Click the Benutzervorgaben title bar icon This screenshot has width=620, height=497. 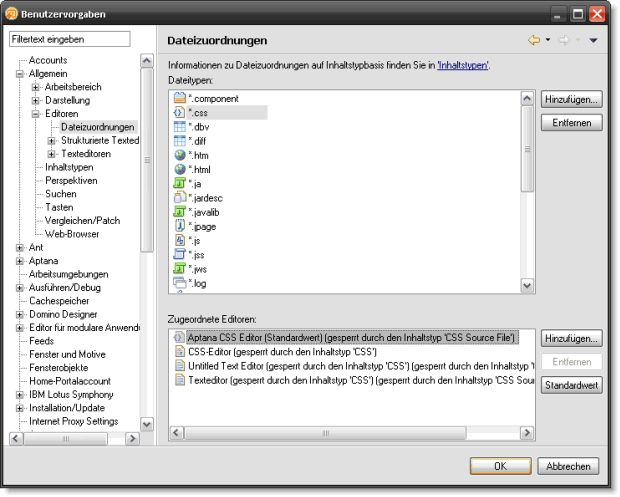[11, 14]
